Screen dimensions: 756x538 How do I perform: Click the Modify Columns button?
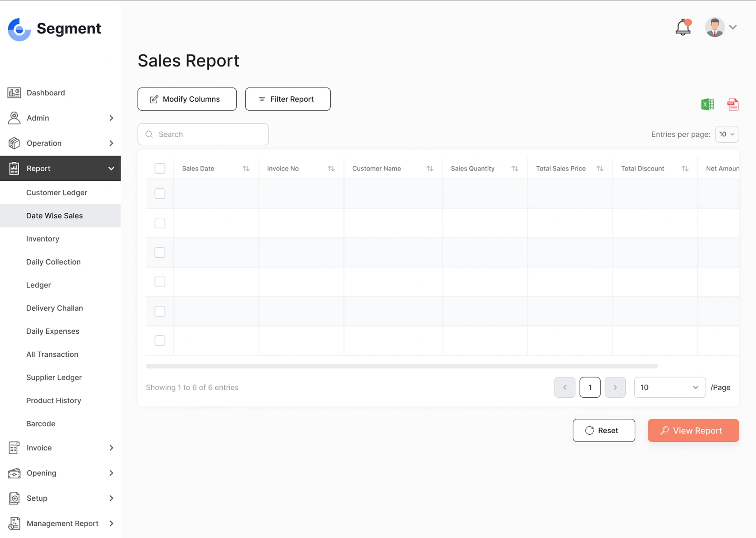pos(187,99)
